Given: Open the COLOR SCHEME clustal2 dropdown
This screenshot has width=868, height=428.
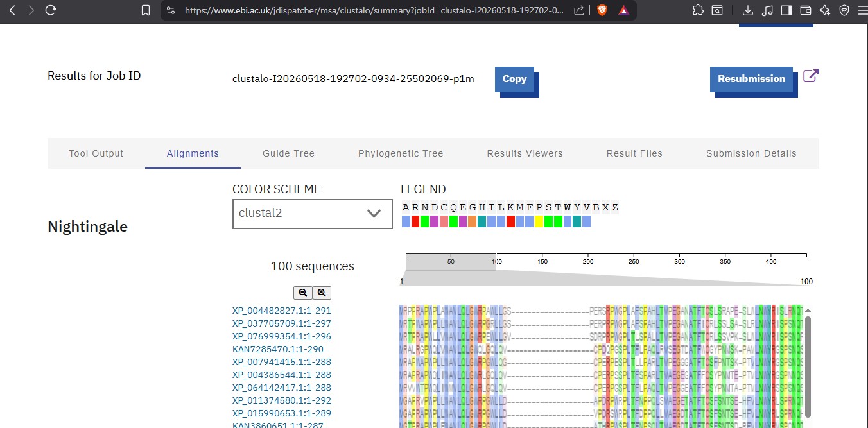Looking at the screenshot, I should [312, 213].
